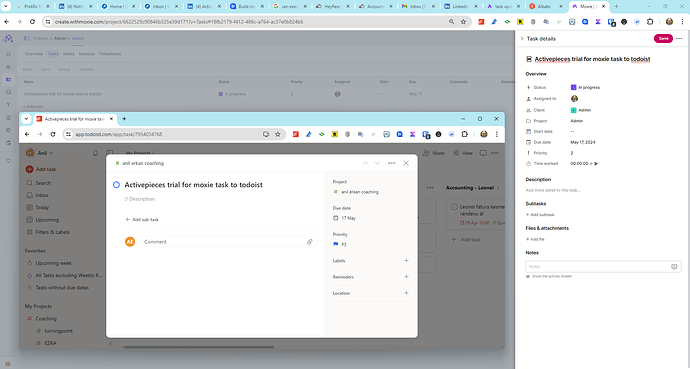The width and height of the screenshot is (690, 369).
Task: Open Search in Todoist sidebar
Action: point(39,183)
